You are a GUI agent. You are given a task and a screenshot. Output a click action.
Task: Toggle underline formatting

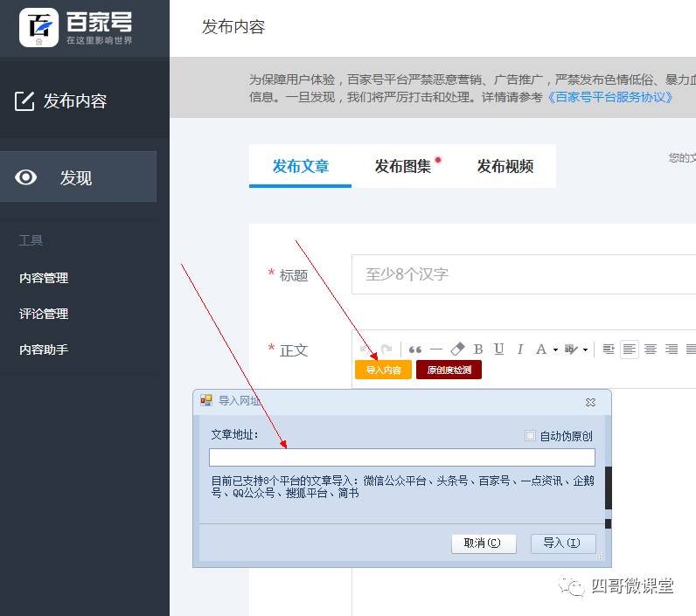pos(499,349)
